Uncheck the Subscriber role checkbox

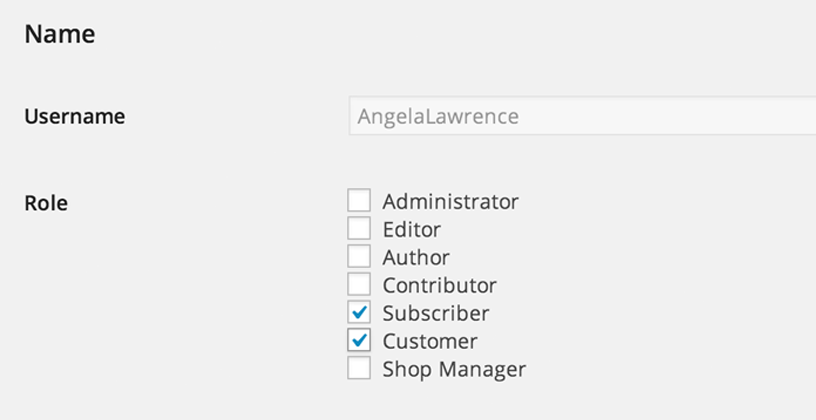pyautogui.click(x=359, y=312)
